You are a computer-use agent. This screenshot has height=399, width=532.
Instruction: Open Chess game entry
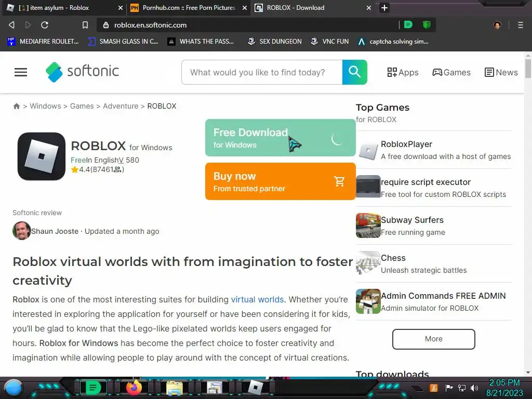point(393,258)
